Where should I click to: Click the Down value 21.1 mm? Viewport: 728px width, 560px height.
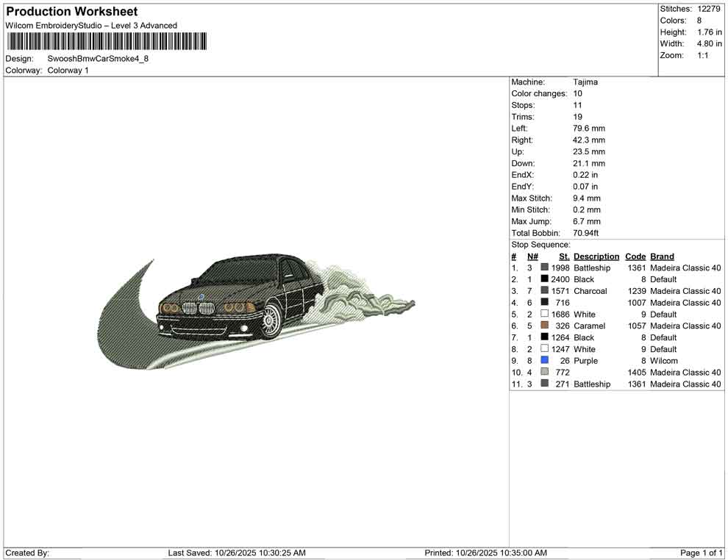[589, 163]
